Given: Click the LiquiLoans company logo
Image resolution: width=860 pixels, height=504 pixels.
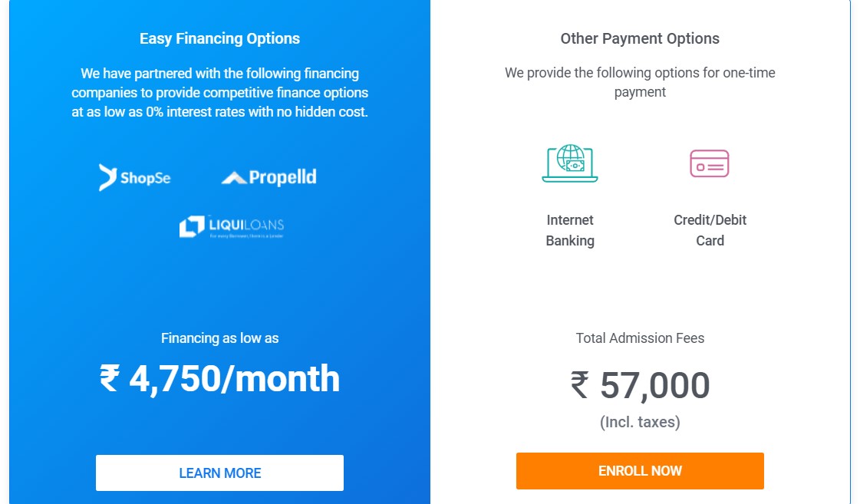Looking at the screenshot, I should point(232,226).
